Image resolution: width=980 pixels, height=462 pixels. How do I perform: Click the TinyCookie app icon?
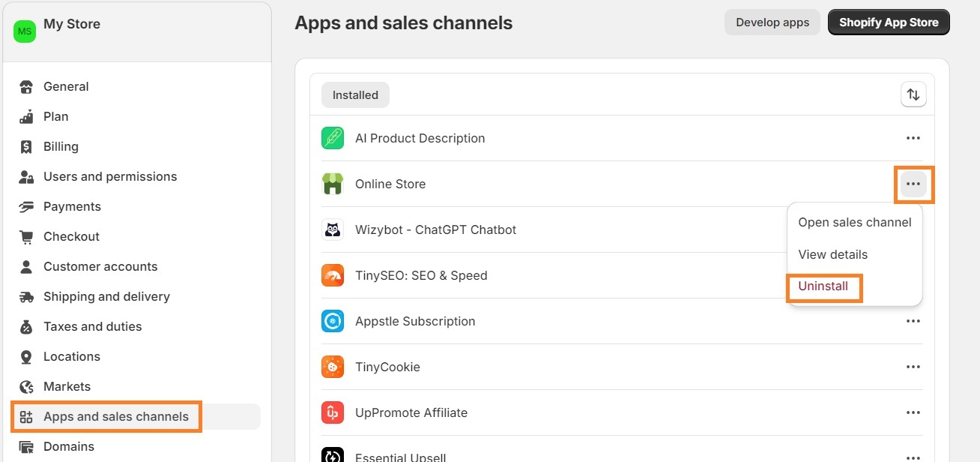(x=332, y=367)
